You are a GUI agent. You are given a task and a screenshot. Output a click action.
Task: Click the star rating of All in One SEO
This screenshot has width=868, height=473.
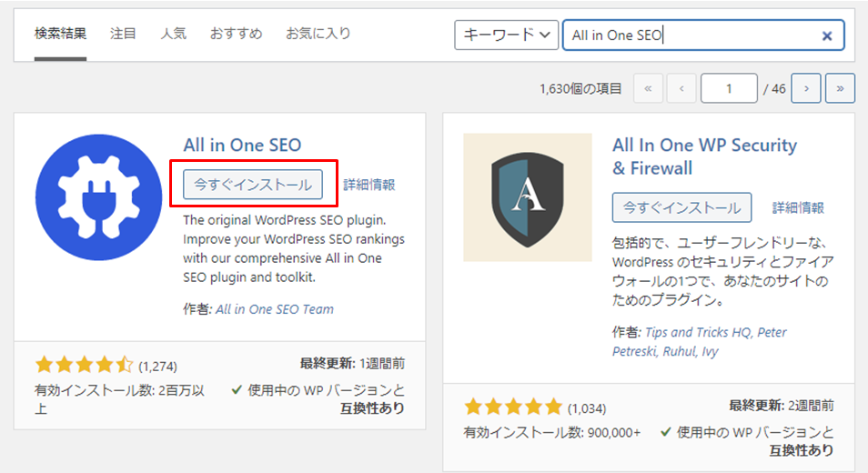84,365
